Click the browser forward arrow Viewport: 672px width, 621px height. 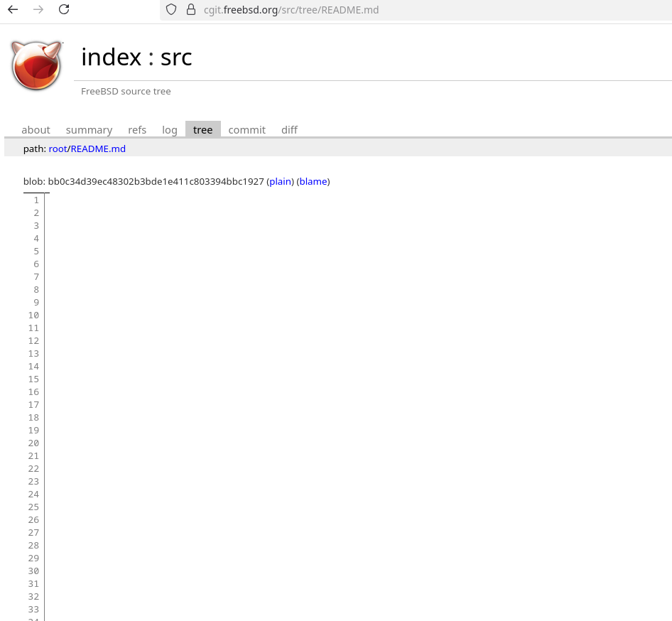tap(38, 9)
